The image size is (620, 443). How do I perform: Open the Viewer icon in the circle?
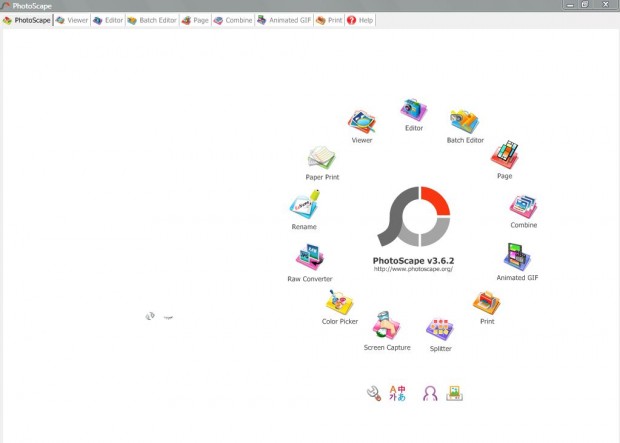pos(361,122)
